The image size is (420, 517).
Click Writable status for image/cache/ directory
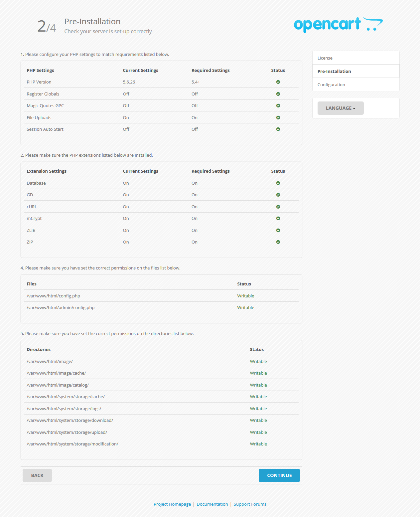tap(258, 373)
